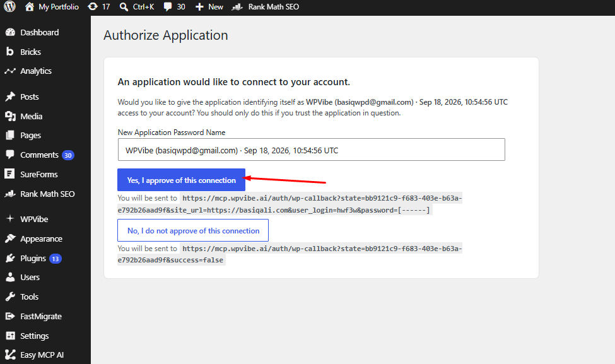Click the approve callback URL text
The image size is (615, 364).
[x=290, y=204]
